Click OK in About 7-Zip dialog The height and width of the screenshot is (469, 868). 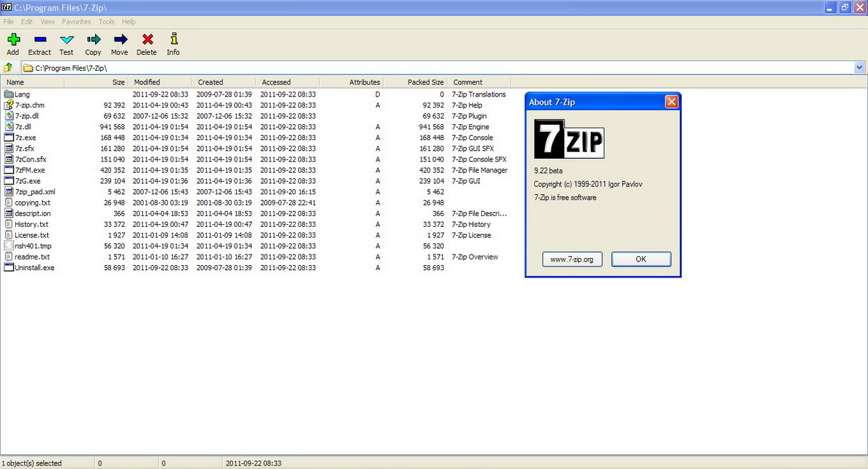coord(641,259)
